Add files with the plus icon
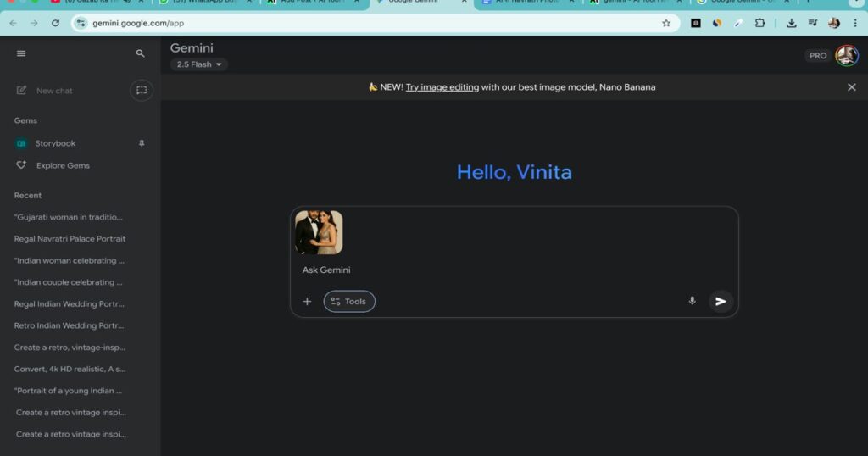This screenshot has height=456, width=868. click(x=307, y=302)
